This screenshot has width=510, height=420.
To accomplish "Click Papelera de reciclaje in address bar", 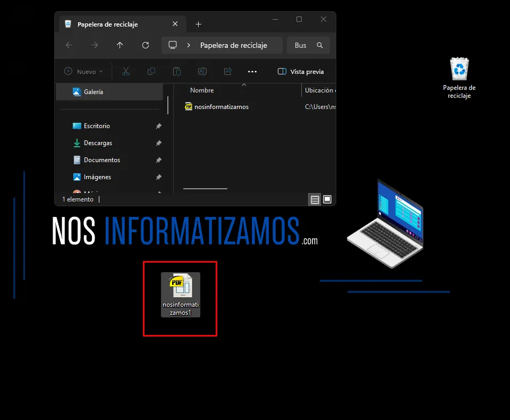I will click(234, 45).
